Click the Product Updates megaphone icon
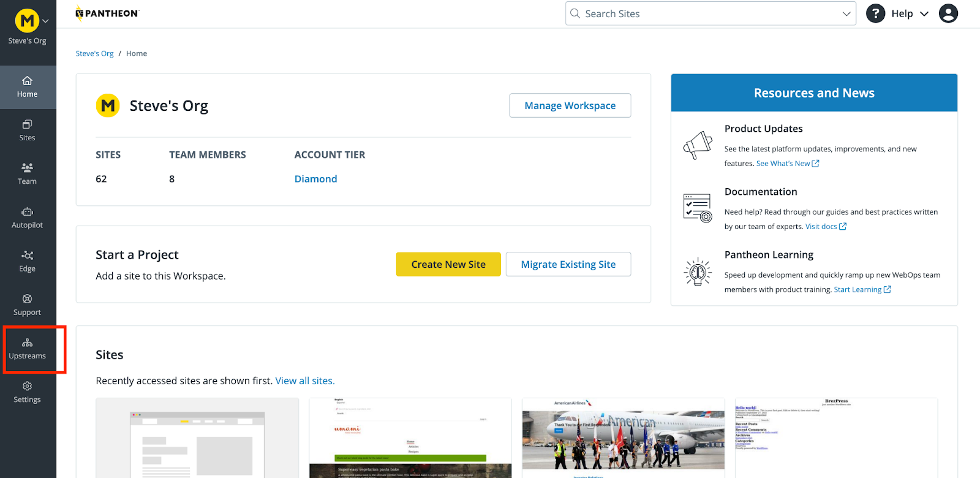 [698, 145]
